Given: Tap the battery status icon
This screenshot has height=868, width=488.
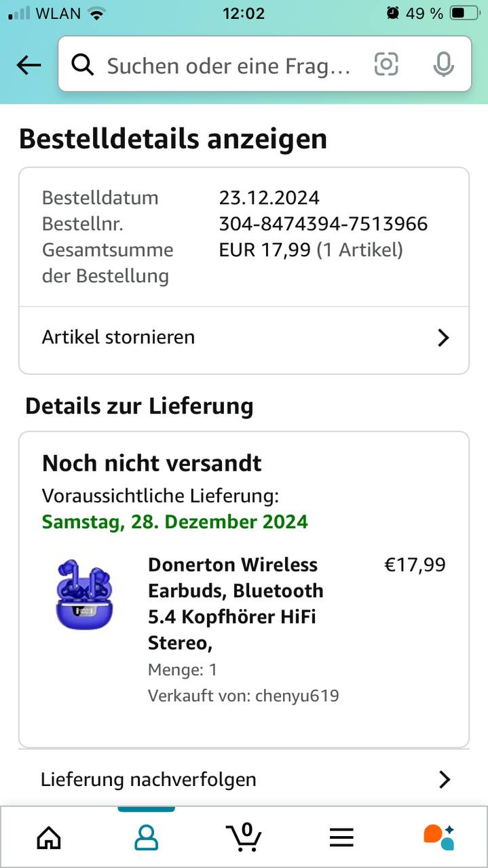Looking at the screenshot, I should [464, 13].
